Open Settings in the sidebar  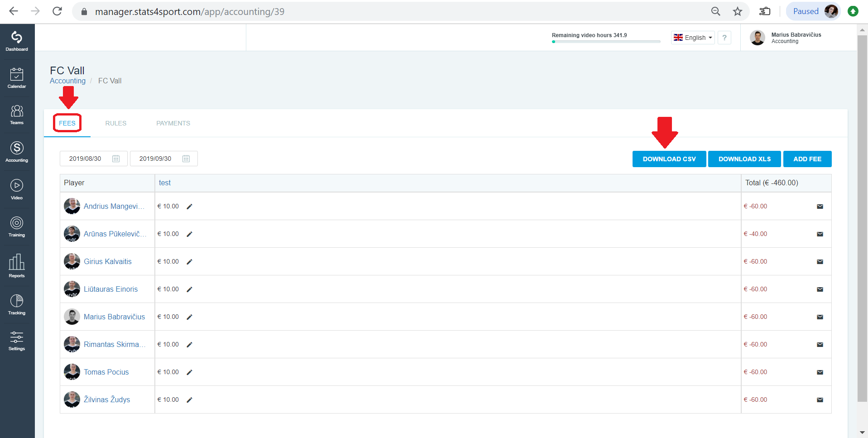tap(17, 341)
